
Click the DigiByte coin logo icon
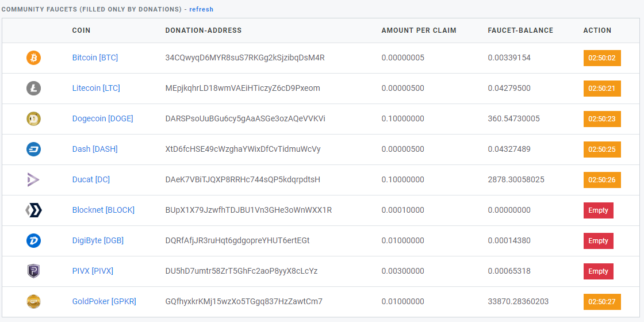(x=34, y=241)
